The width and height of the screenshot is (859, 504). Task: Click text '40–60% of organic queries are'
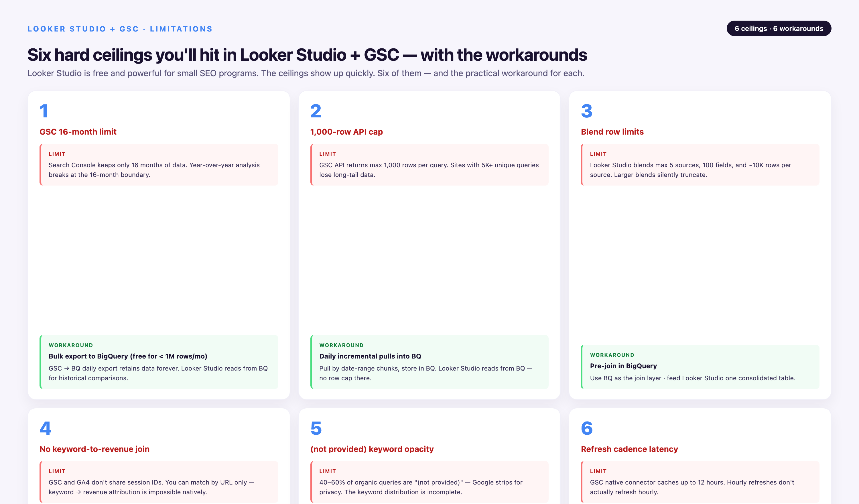(421, 487)
